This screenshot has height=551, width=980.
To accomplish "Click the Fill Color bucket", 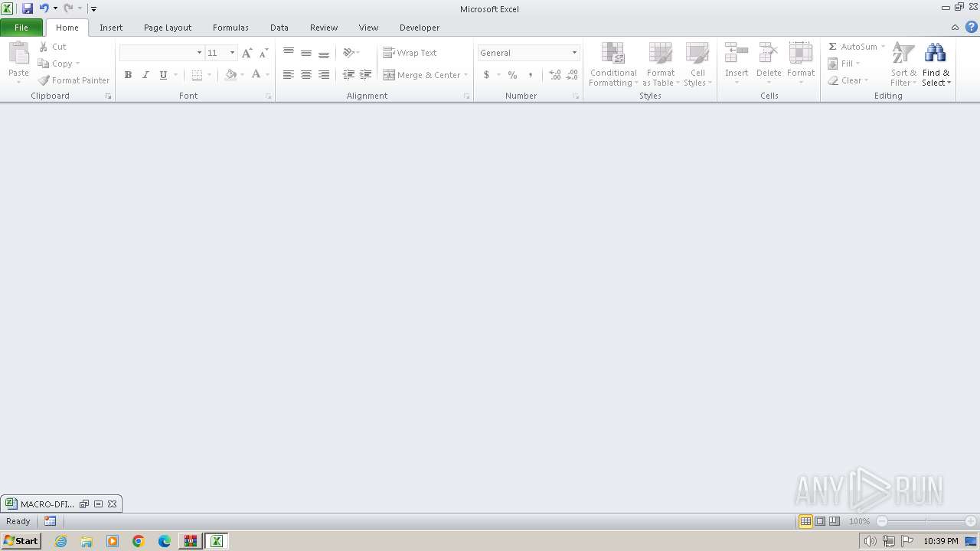I will click(x=230, y=75).
